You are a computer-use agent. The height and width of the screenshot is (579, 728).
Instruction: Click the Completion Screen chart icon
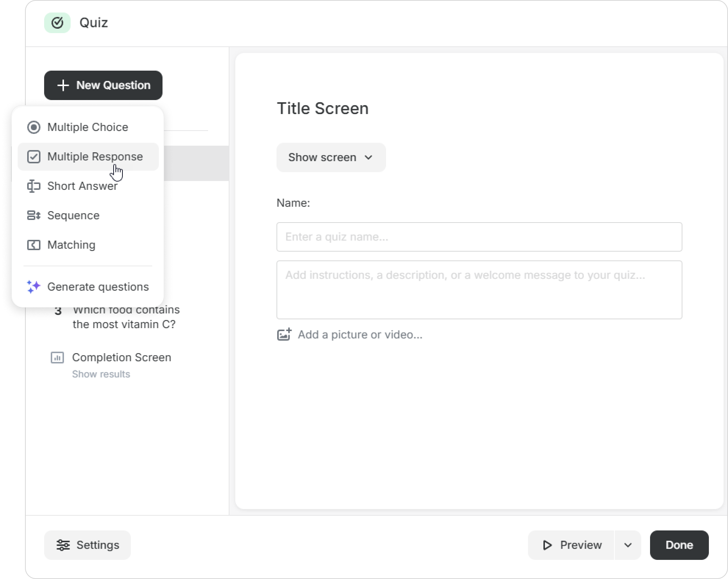pos(57,358)
